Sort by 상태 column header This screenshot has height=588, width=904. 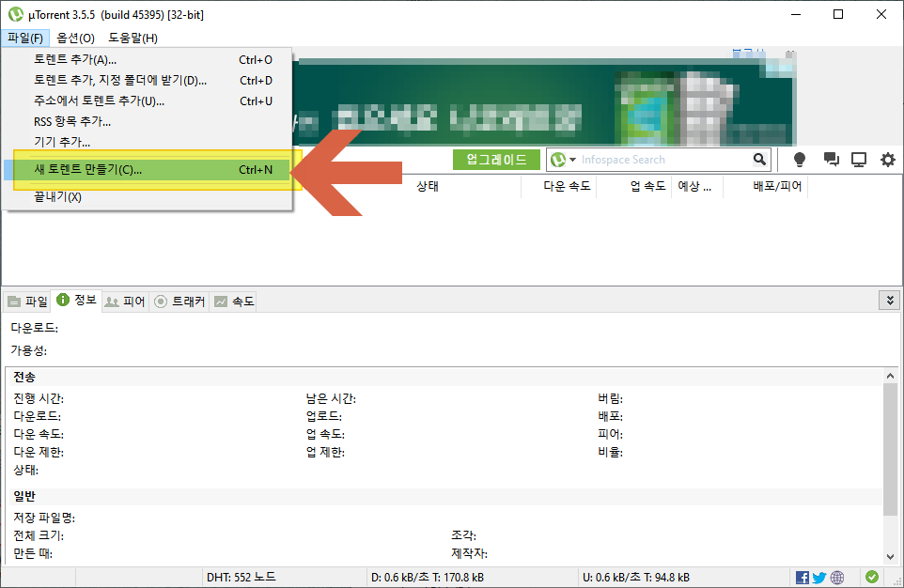point(428,186)
